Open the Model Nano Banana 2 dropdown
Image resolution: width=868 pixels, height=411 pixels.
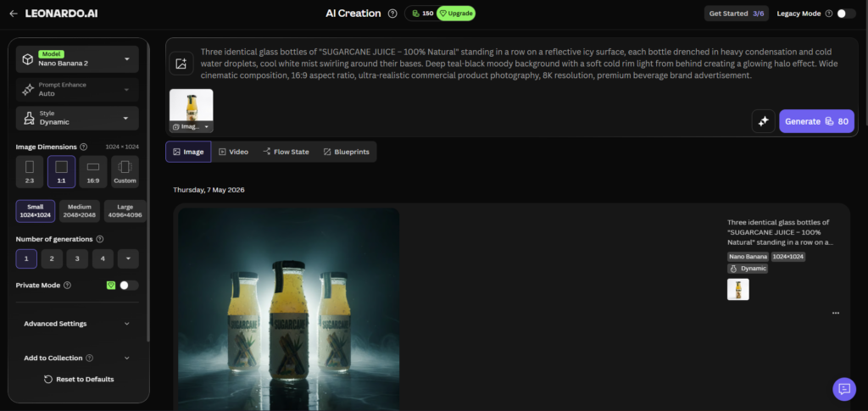click(x=77, y=59)
